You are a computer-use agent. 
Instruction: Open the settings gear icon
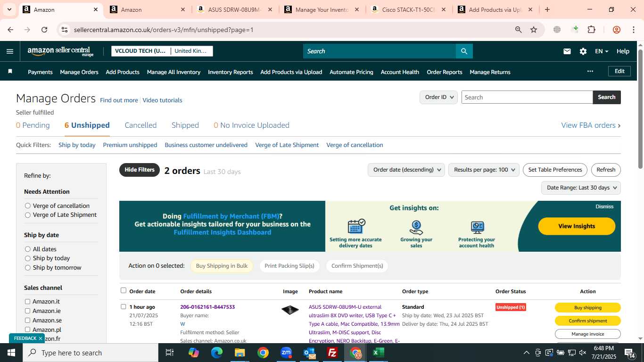pyautogui.click(x=583, y=51)
